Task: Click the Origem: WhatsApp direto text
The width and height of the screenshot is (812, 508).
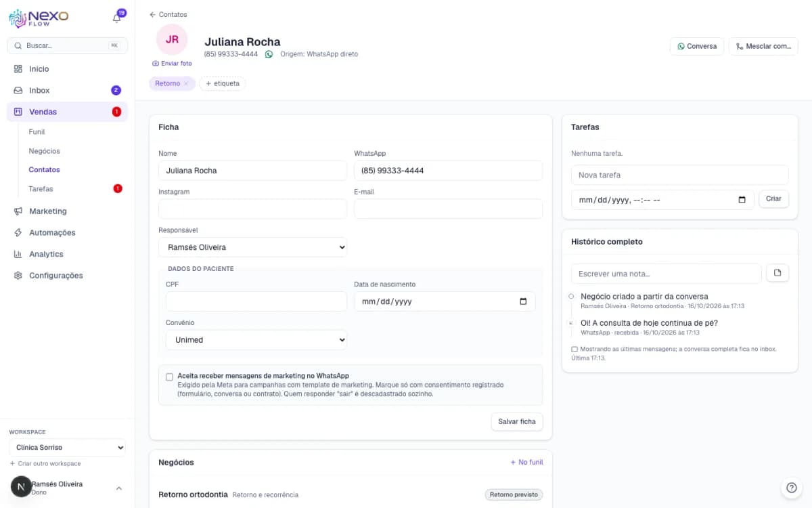Action: (318, 54)
